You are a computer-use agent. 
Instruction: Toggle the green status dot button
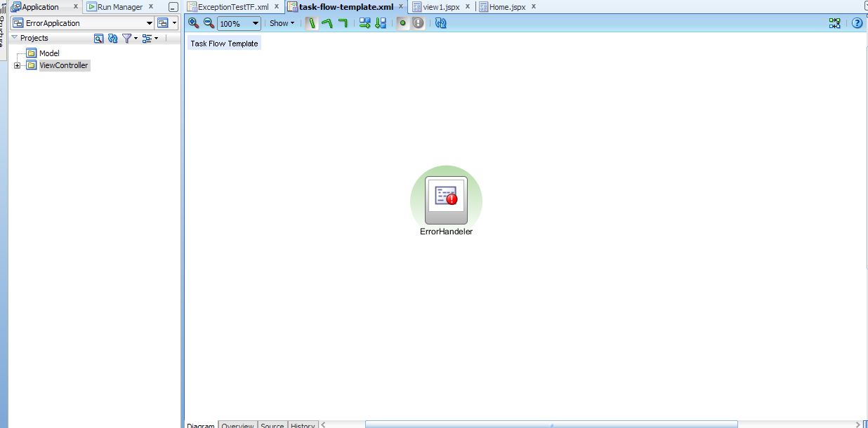tap(401, 23)
